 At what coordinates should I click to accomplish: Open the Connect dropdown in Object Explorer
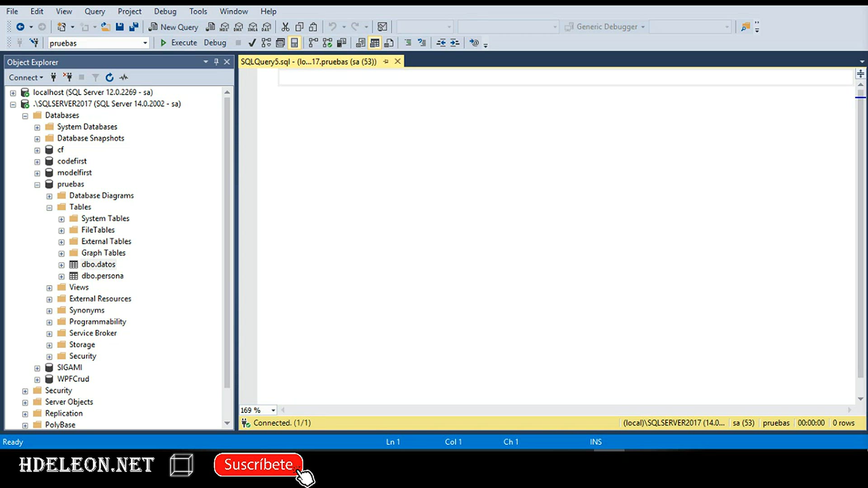point(26,77)
